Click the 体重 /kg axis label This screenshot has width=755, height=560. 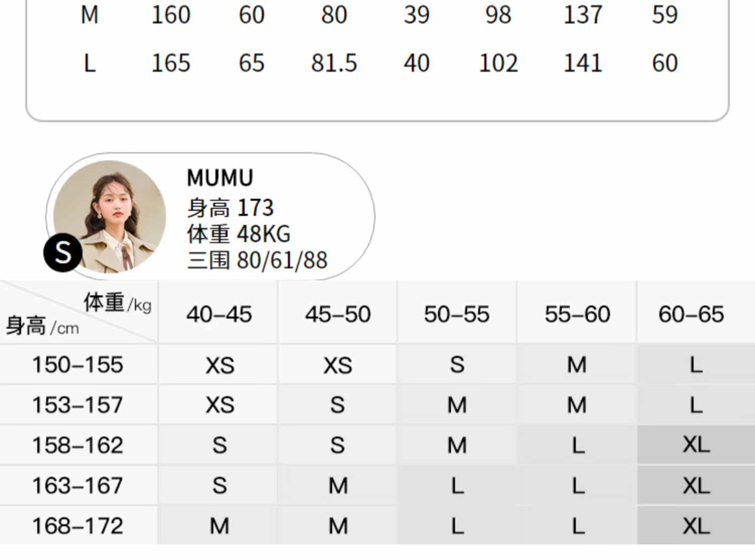point(117,303)
